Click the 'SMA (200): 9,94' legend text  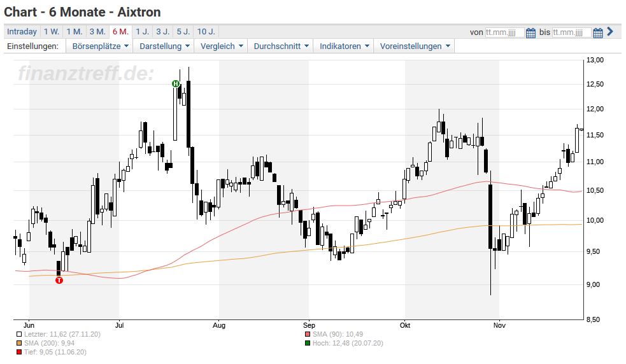click(x=49, y=343)
